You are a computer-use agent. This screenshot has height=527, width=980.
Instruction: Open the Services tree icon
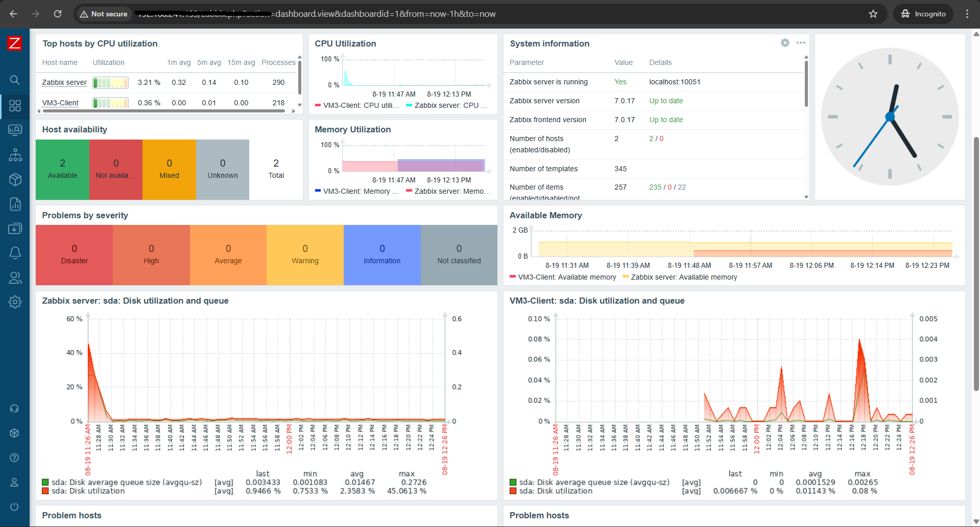[x=15, y=155]
